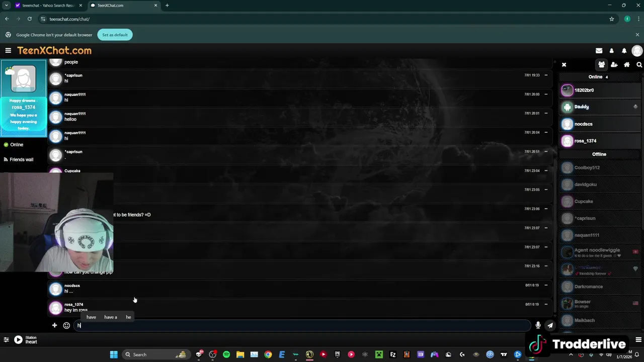644x362 pixels.
Task: Play the iheart radio station
Action: pos(18,340)
